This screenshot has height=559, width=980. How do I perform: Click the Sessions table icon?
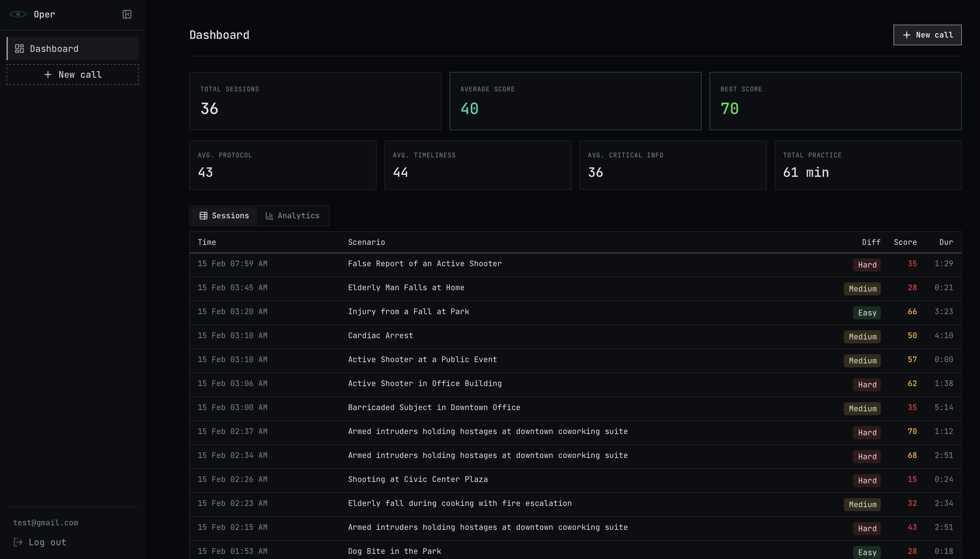203,216
